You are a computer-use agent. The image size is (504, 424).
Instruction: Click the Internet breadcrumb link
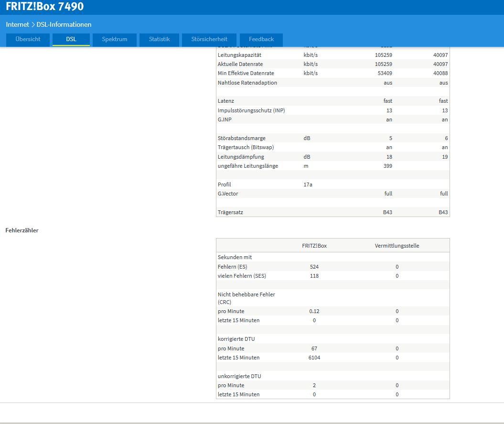click(17, 24)
